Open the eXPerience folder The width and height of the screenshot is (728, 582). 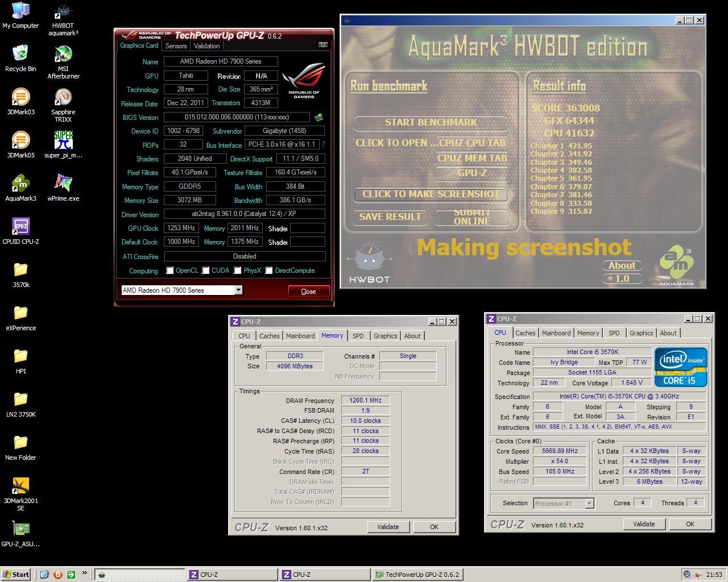(x=20, y=318)
